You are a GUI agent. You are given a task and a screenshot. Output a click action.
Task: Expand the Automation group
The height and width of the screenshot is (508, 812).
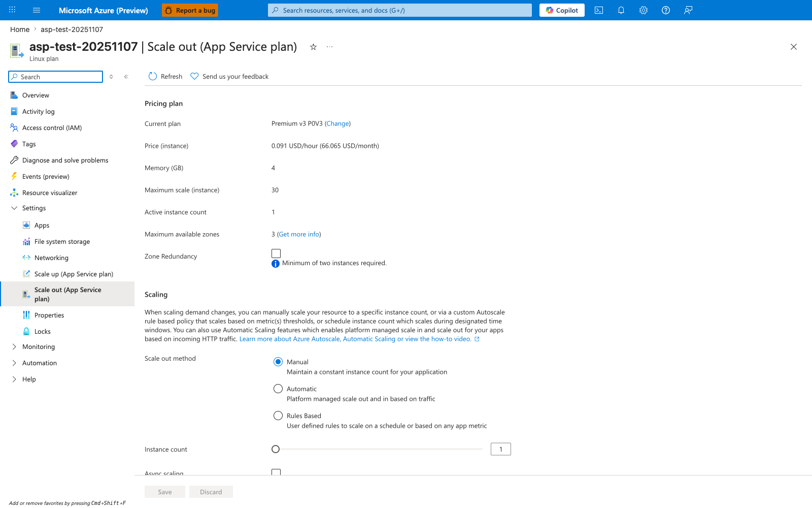pos(14,363)
